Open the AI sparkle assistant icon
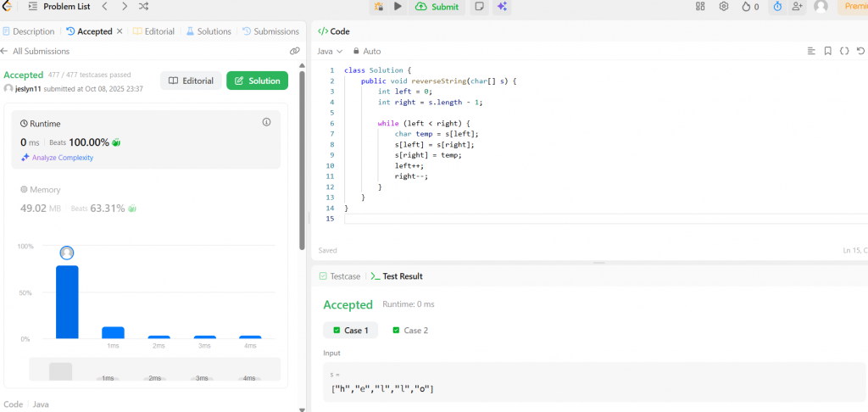The height and width of the screenshot is (412, 868). point(502,7)
